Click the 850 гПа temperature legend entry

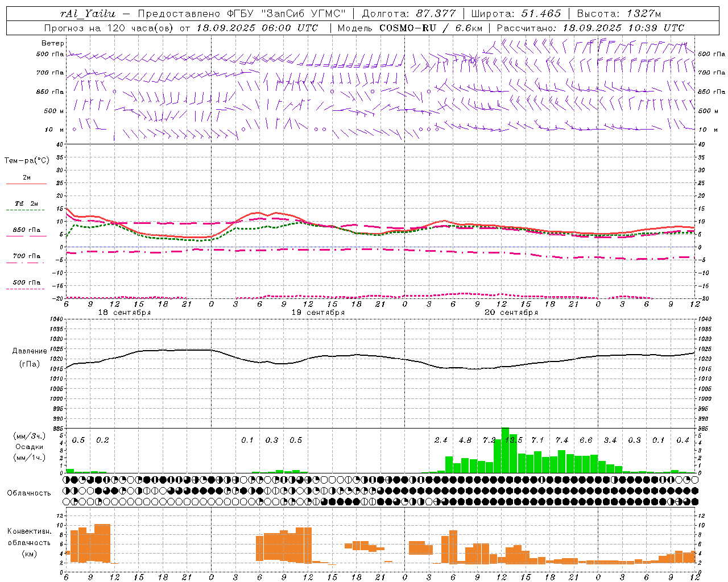(26, 230)
